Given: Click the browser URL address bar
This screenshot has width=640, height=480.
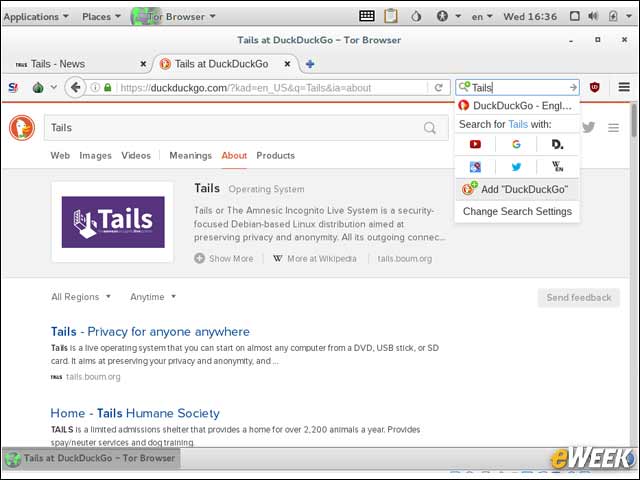Looking at the screenshot, I should pyautogui.click(x=271, y=88).
